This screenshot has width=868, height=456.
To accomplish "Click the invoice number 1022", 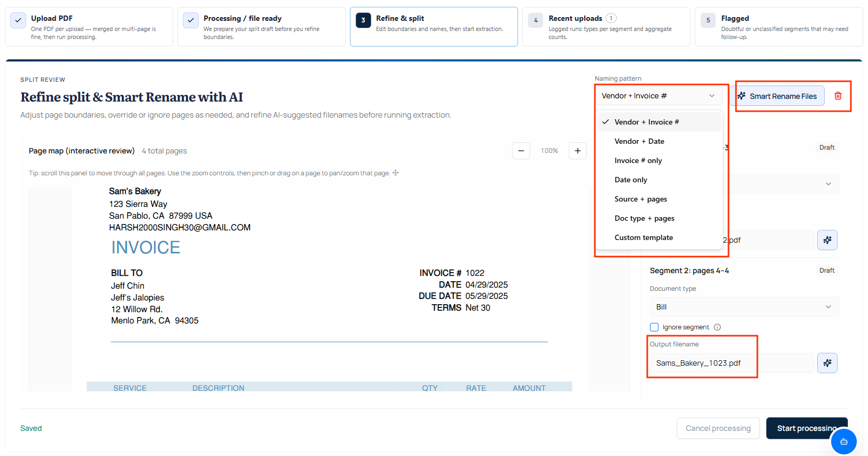I will (x=475, y=273).
